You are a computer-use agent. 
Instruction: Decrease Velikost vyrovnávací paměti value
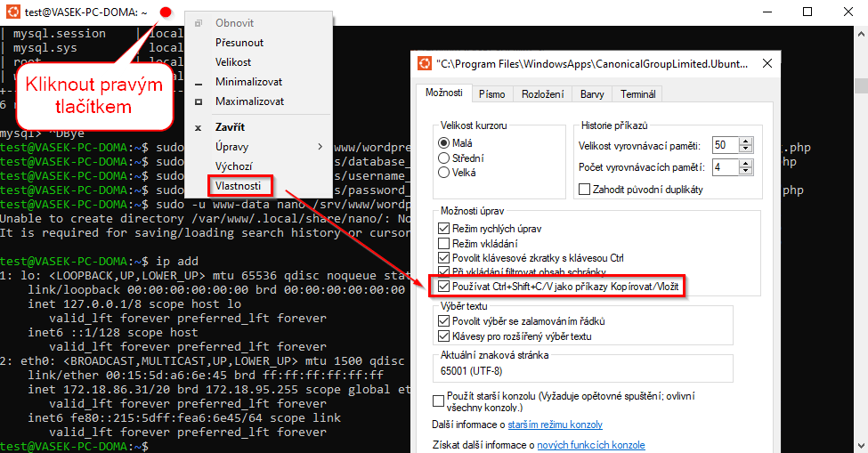[x=746, y=149]
